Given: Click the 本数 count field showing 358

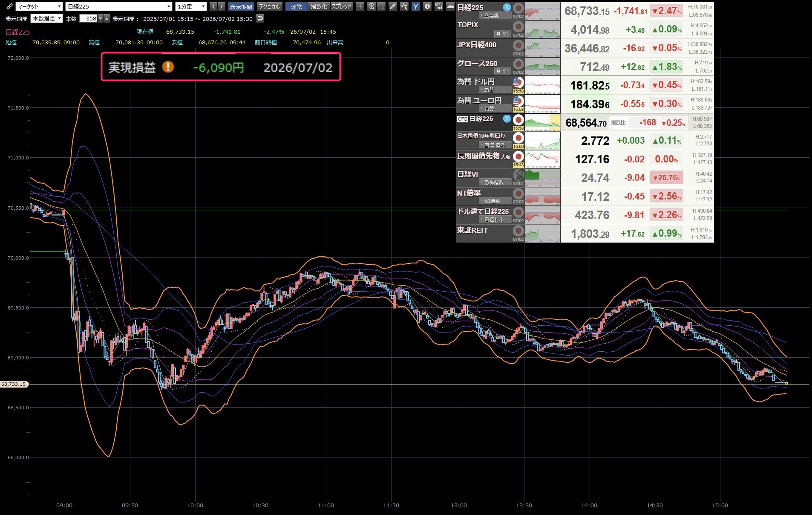Looking at the screenshot, I should 89,18.
